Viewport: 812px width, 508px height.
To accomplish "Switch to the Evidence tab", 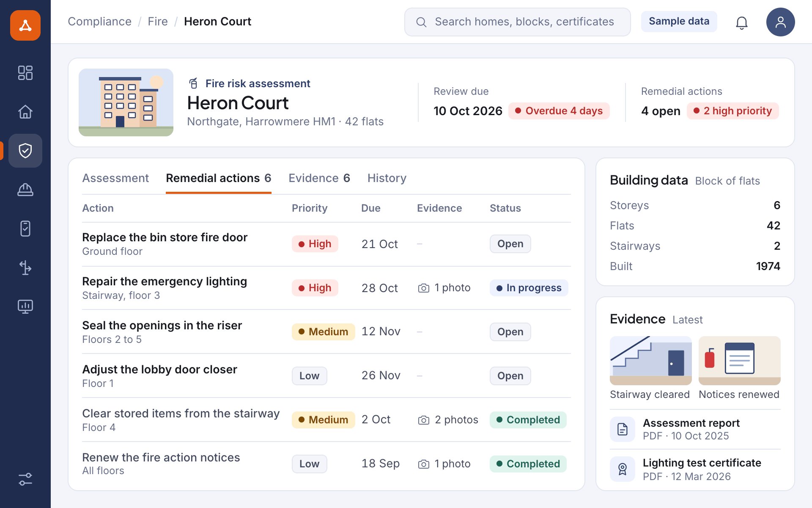I will point(319,178).
